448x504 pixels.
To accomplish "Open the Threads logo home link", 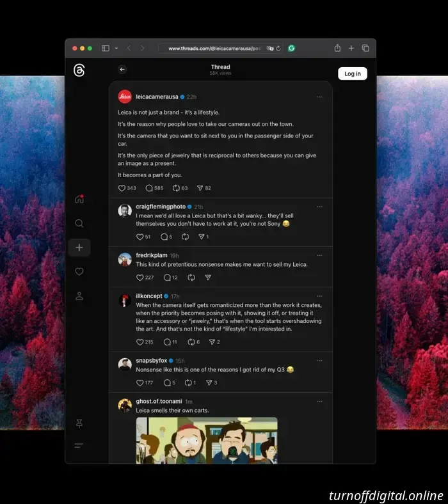I will coord(79,70).
